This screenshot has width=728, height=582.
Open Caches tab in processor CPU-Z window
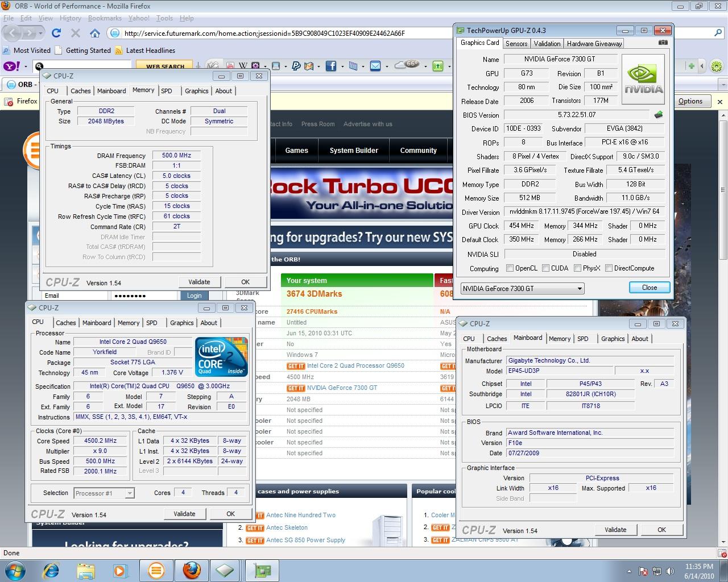65,323
